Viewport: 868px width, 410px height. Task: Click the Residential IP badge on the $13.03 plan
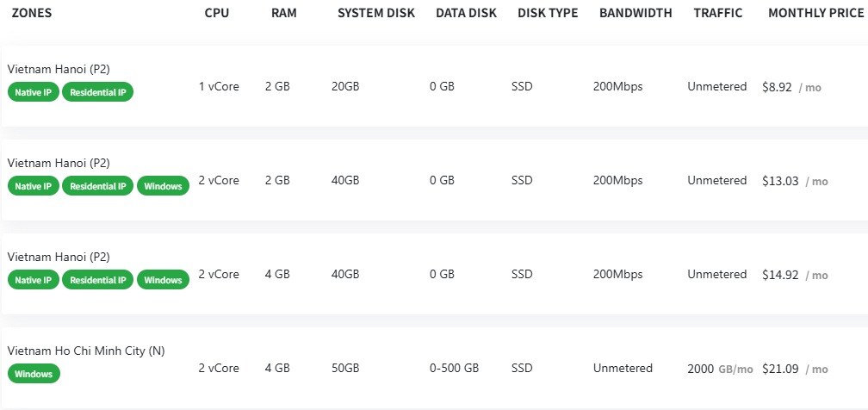97,186
